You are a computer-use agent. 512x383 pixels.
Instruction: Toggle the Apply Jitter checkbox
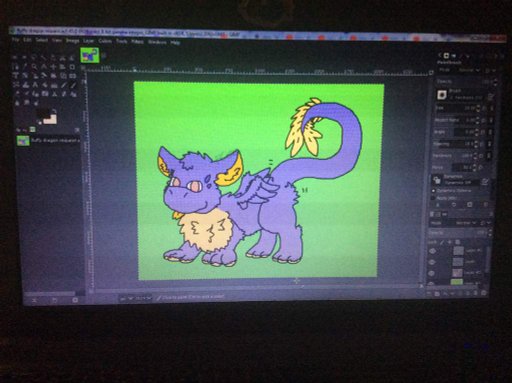tap(433, 198)
